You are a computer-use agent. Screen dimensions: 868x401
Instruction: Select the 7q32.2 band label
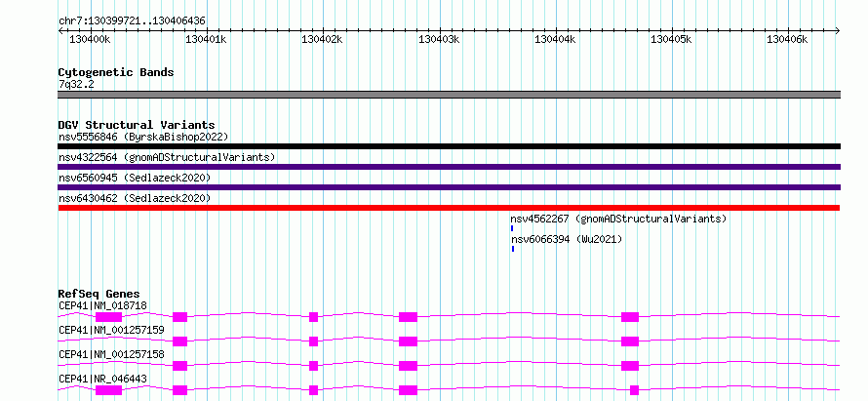tap(75, 84)
